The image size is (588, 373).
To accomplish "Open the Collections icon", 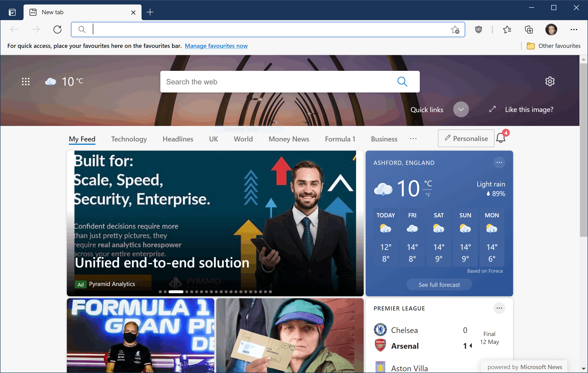I will tap(529, 30).
